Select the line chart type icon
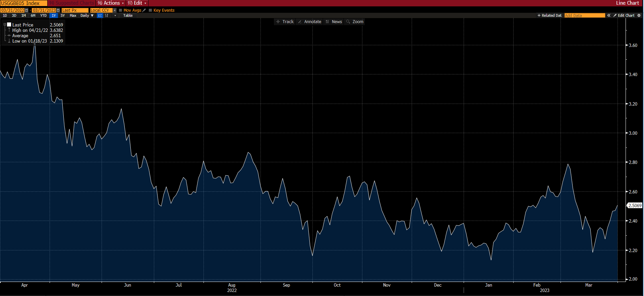This screenshot has height=296, width=644. 100,15
